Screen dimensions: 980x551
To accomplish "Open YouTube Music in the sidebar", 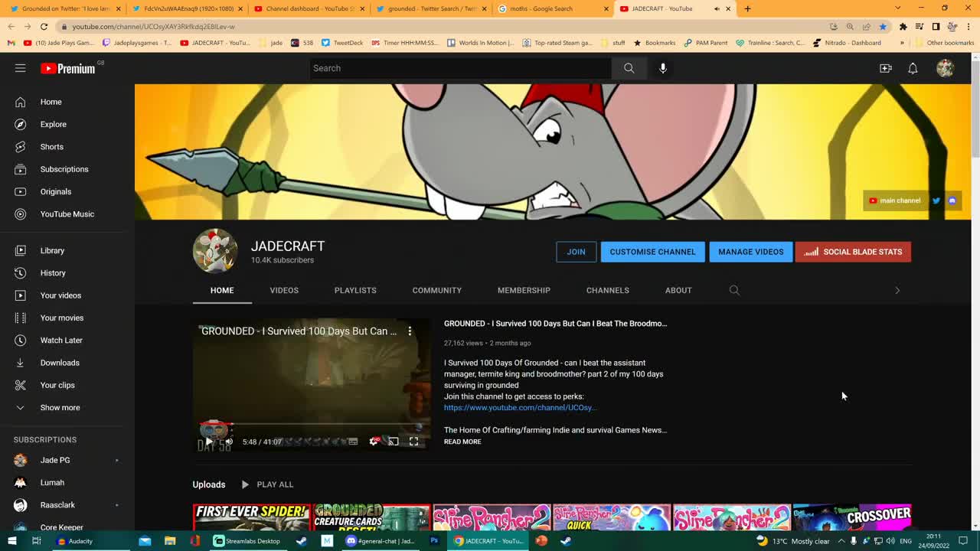I will [x=67, y=214].
